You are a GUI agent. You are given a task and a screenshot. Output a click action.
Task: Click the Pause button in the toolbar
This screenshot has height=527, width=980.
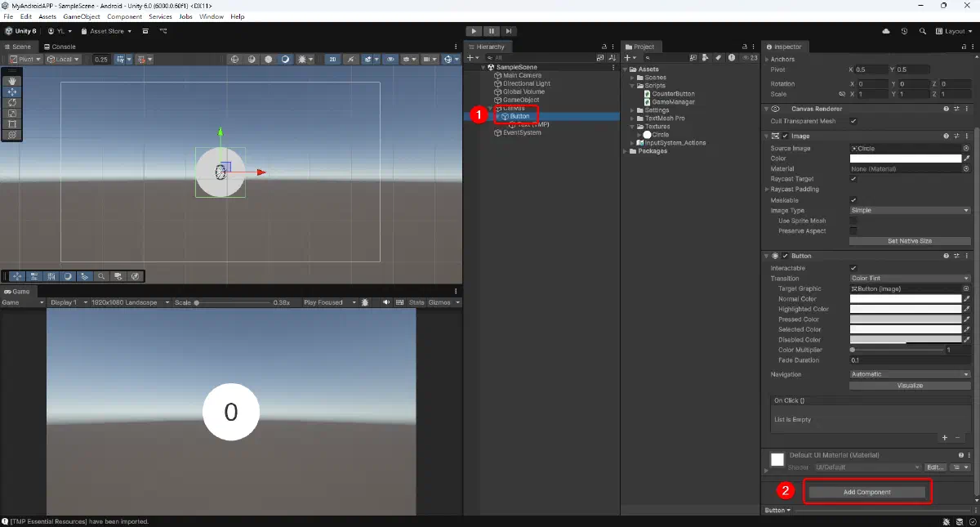(491, 31)
